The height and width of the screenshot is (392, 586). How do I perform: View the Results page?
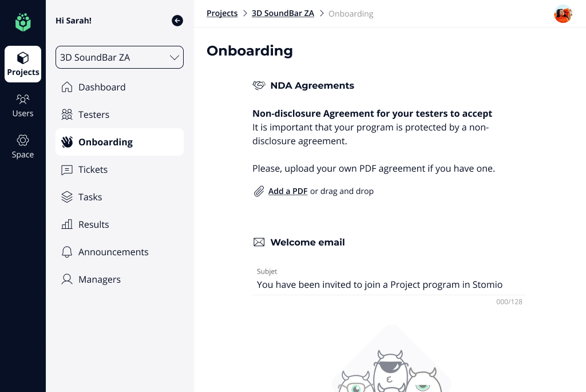pyautogui.click(x=93, y=224)
